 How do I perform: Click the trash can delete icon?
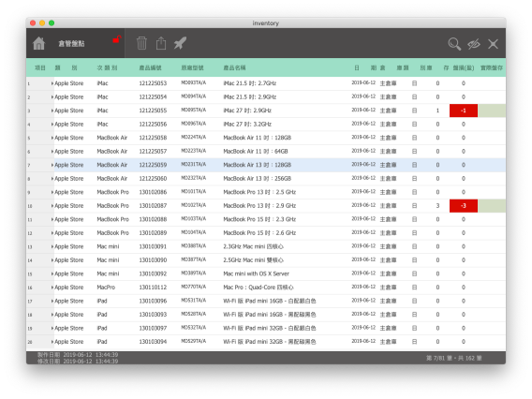[x=141, y=43]
